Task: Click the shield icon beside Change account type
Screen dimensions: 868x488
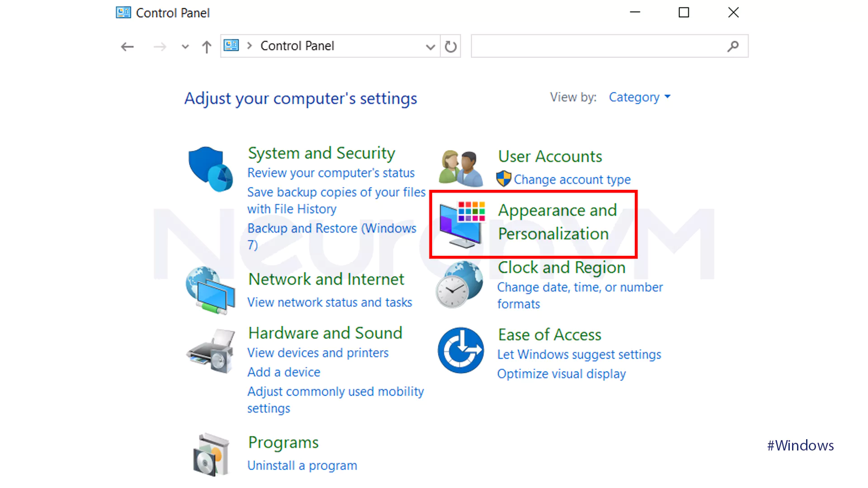Action: click(x=504, y=179)
